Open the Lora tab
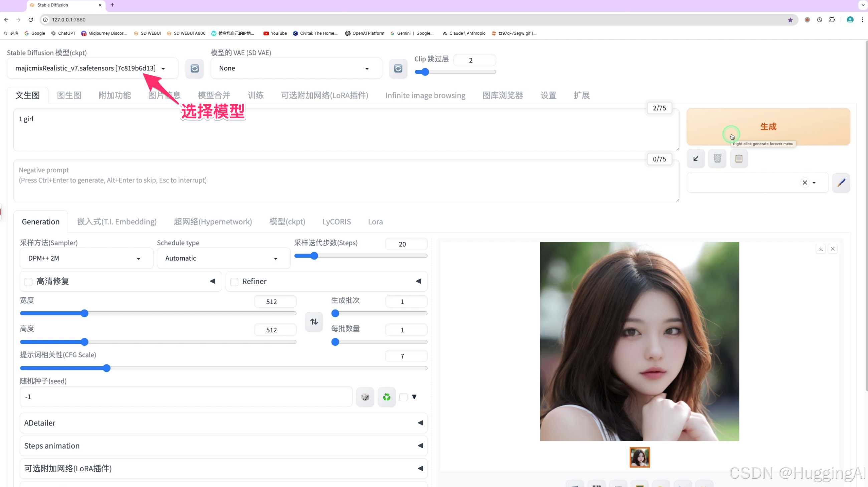The image size is (868, 487). [375, 222]
